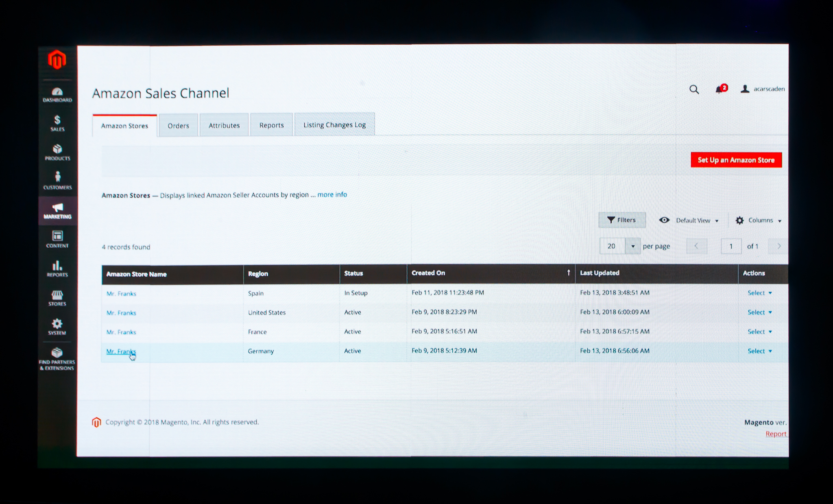Image resolution: width=833 pixels, height=504 pixels.
Task: Open the per page count dropdown arrow
Action: coord(632,246)
